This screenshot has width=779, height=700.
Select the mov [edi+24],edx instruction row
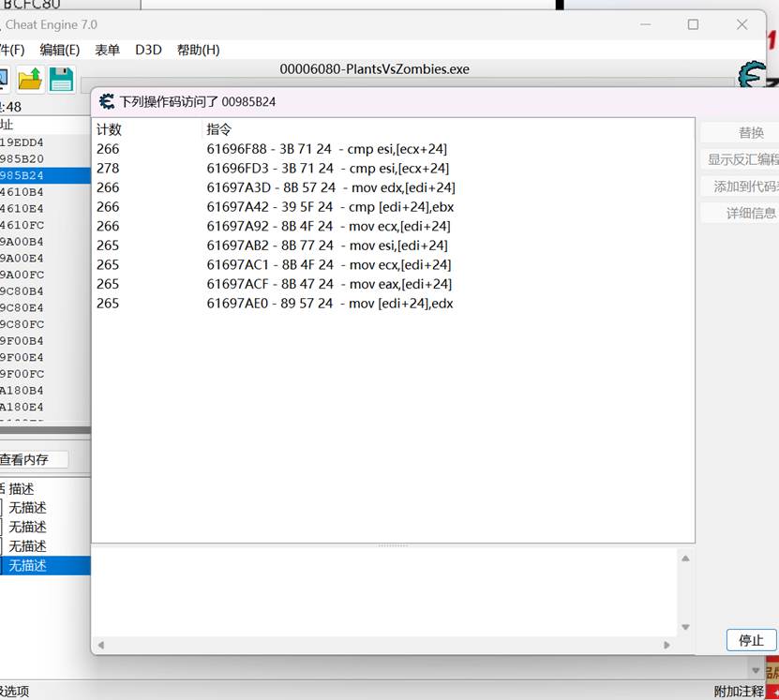(393, 304)
